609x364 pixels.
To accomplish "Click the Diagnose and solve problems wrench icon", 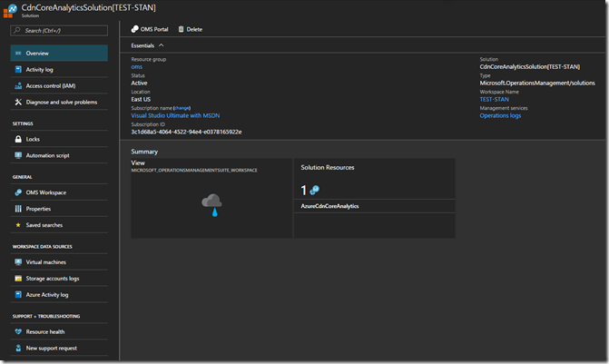I will pyautogui.click(x=18, y=102).
